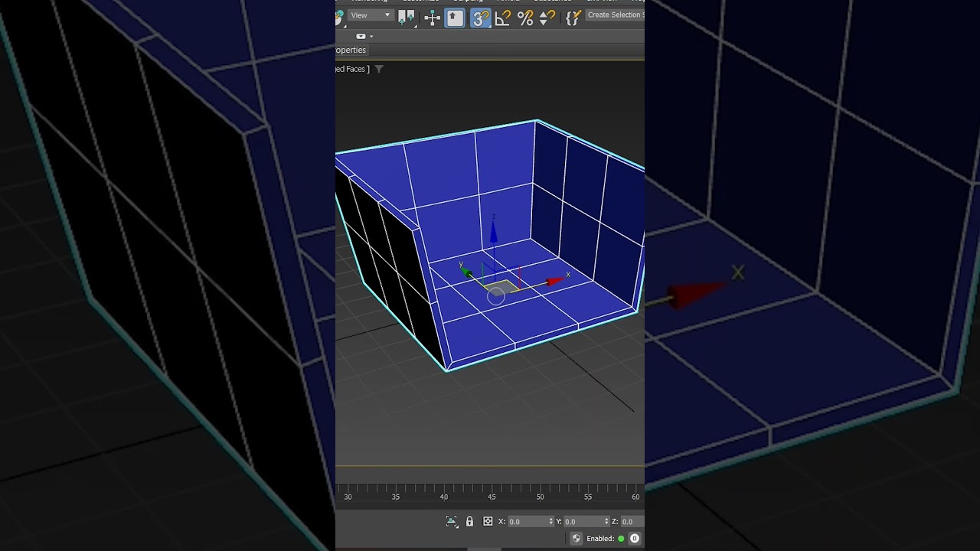980x551 pixels.
Task: Select the Select and Manipulate cross icon
Action: click(433, 18)
